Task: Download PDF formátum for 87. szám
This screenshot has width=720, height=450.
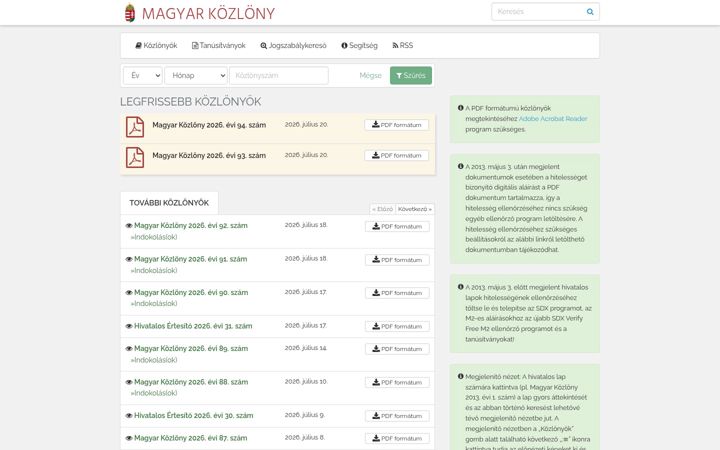Action: (x=397, y=439)
